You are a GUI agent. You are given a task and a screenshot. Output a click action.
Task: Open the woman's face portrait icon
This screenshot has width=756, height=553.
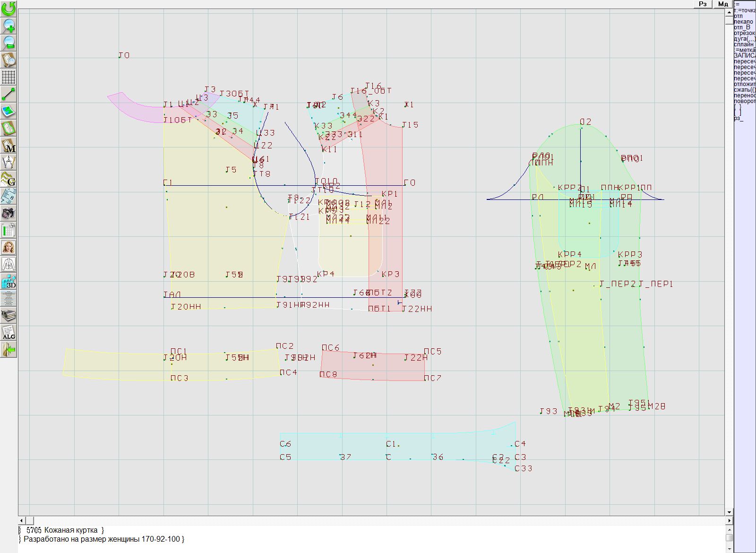click(9, 247)
